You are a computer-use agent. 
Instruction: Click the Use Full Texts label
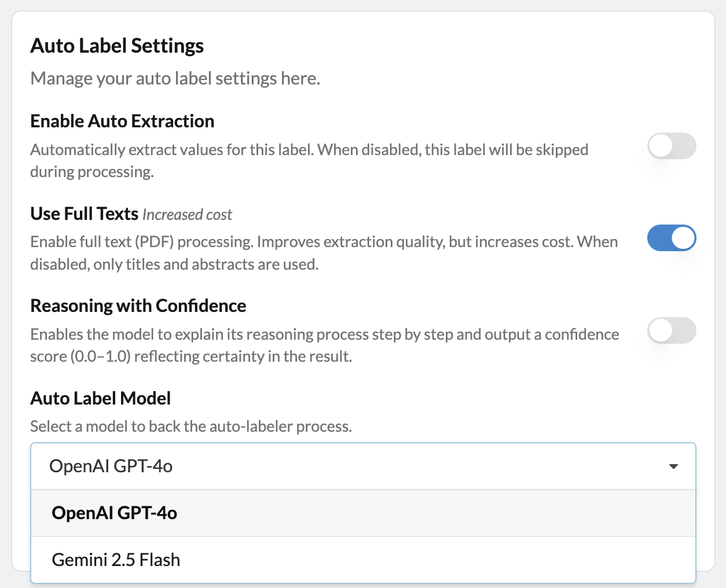pos(84,214)
